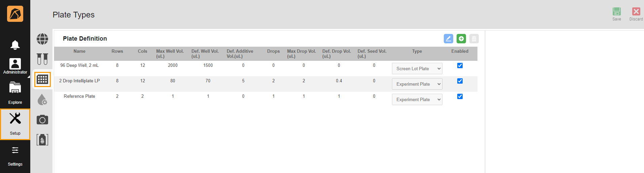Click the Def. Seed Vol. column header
The width and height of the screenshot is (644, 173).
[372, 54]
